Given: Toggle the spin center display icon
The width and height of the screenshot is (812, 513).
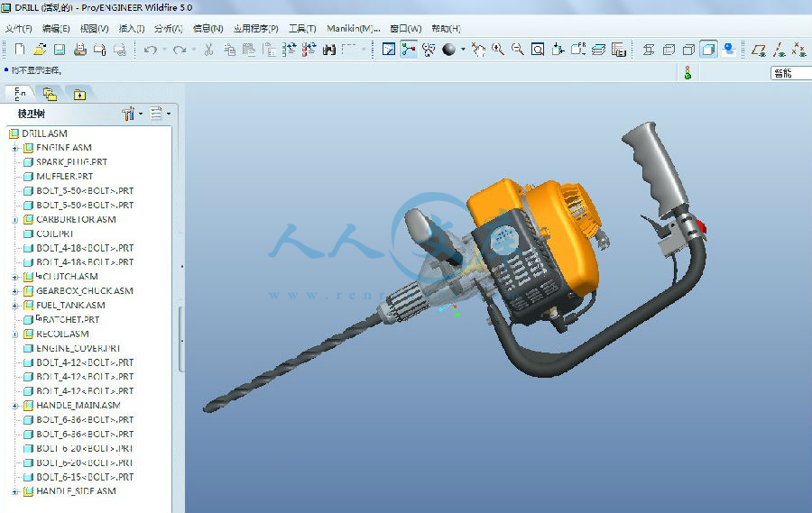Looking at the screenshot, I should [x=409, y=50].
